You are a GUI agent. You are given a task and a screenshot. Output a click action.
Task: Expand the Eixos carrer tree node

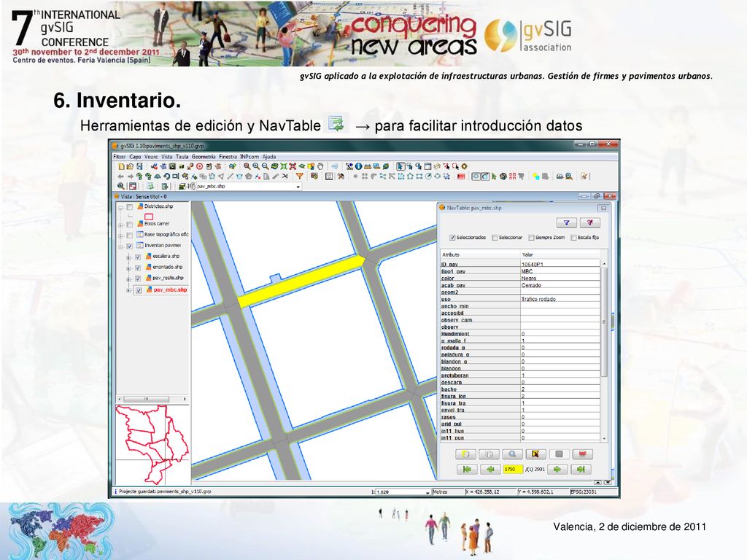click(x=121, y=225)
